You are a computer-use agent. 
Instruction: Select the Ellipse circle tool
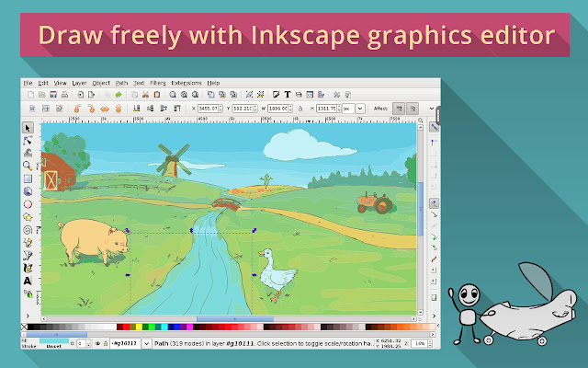28,204
